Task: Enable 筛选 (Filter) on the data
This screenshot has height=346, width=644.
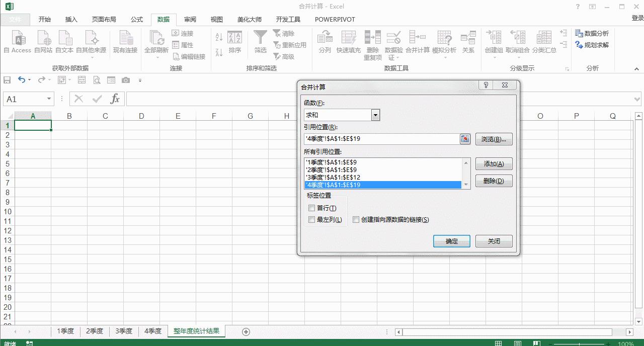Action: 260,40
